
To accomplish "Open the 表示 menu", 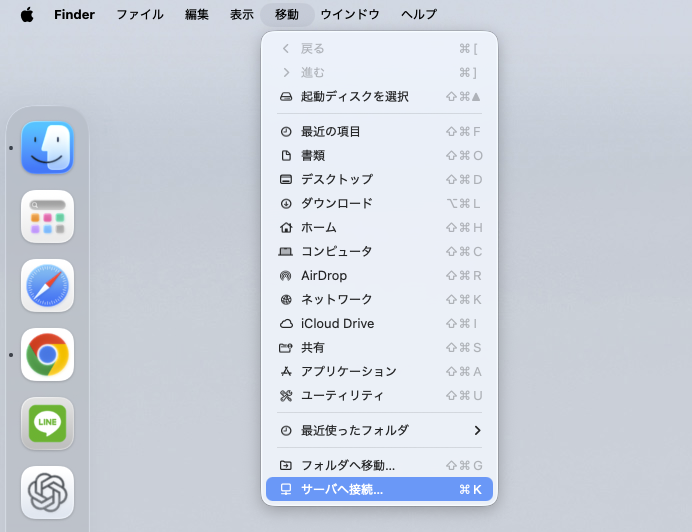I will click(241, 15).
